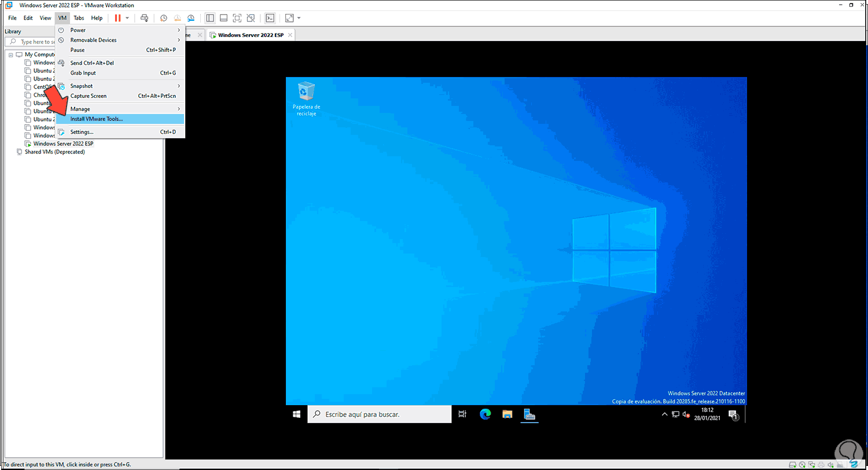Open Snapshot Manager from the toolbar icon
The height and width of the screenshot is (470, 868).
pyautogui.click(x=191, y=18)
